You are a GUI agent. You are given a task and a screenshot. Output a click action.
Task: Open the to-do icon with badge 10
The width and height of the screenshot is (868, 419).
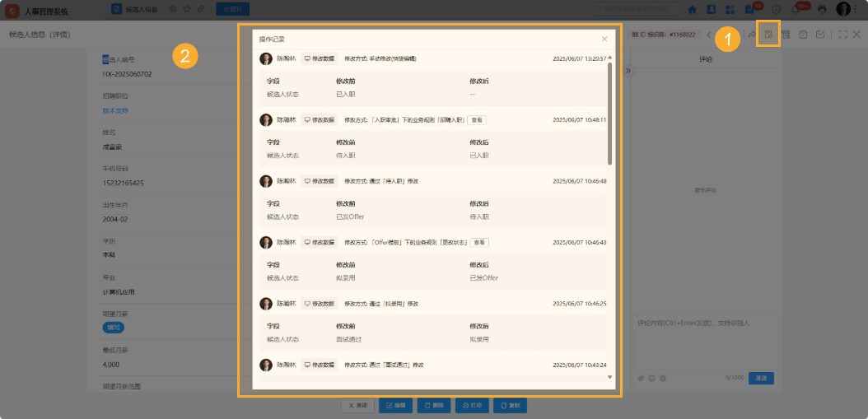(x=750, y=9)
